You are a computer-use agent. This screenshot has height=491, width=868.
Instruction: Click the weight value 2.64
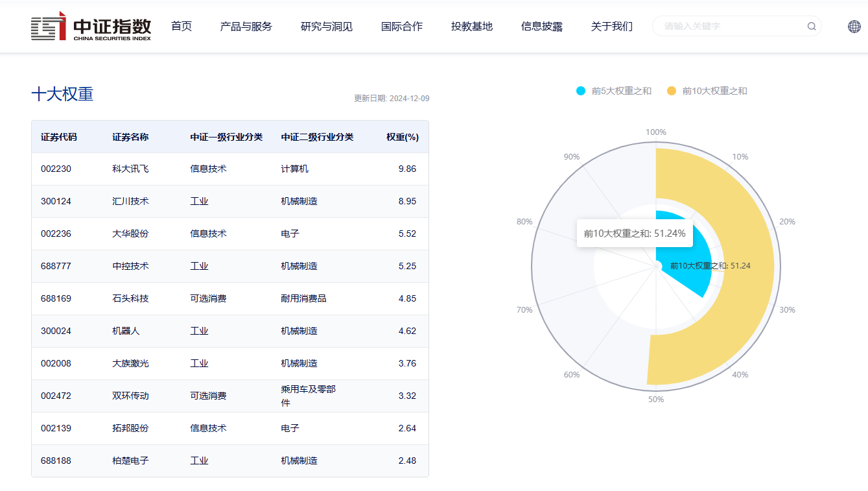point(407,428)
